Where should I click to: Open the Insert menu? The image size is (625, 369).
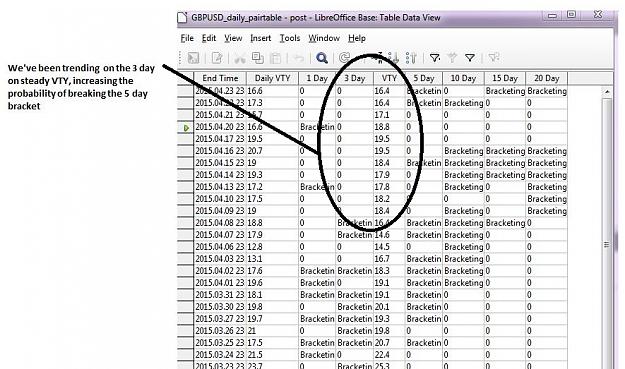point(261,38)
